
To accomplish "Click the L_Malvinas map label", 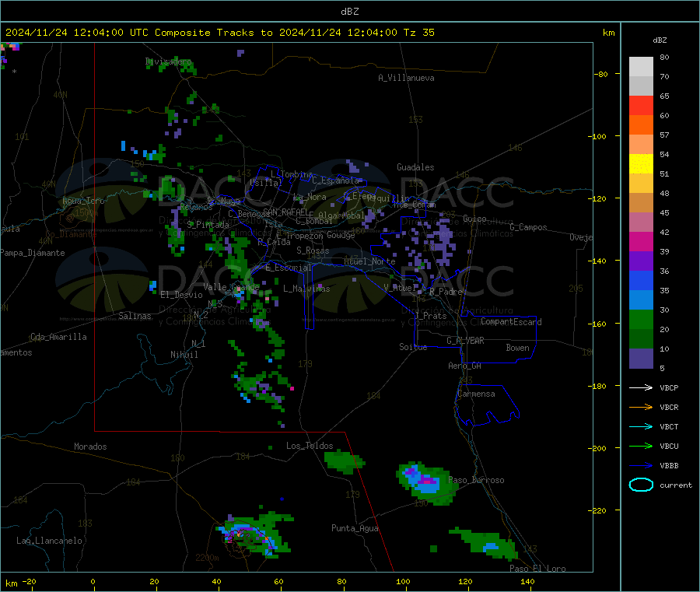I will (306, 289).
